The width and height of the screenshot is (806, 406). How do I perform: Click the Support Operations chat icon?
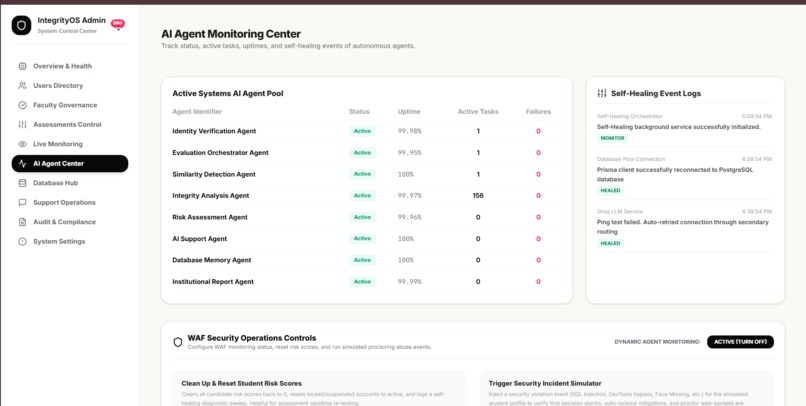[22, 202]
